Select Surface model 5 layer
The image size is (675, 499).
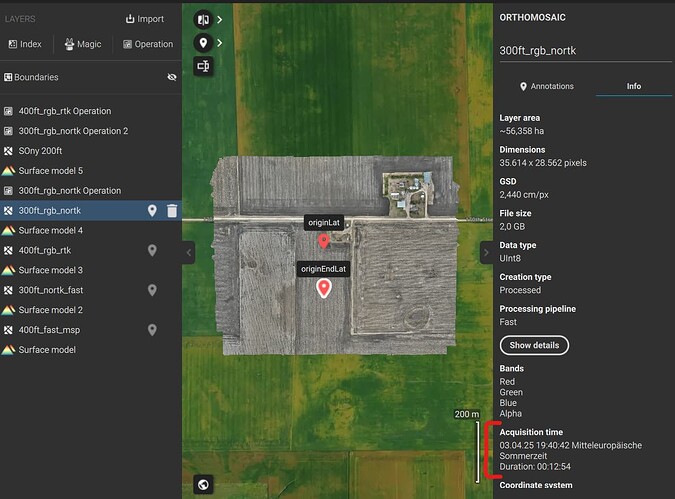90,170
